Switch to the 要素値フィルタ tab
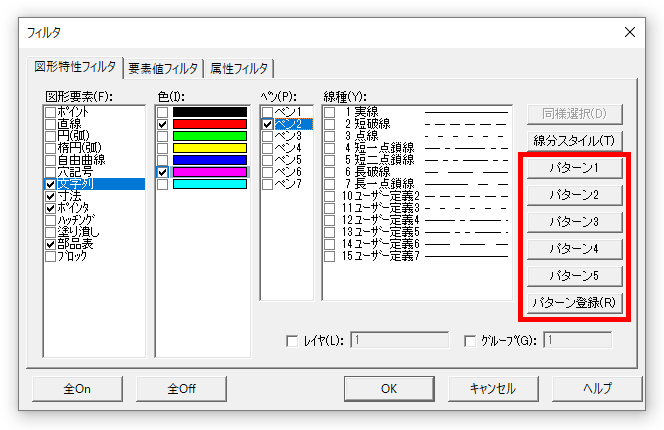This screenshot has width=664, height=430. 163,68
